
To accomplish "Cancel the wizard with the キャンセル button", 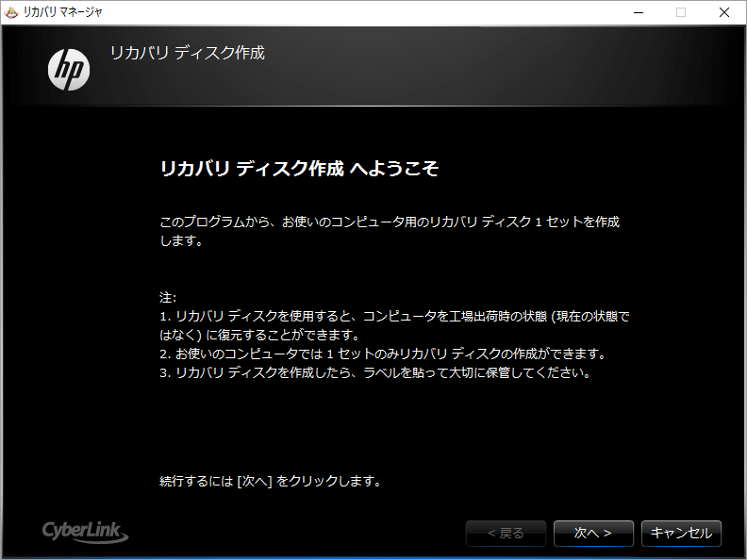I will click(x=681, y=533).
